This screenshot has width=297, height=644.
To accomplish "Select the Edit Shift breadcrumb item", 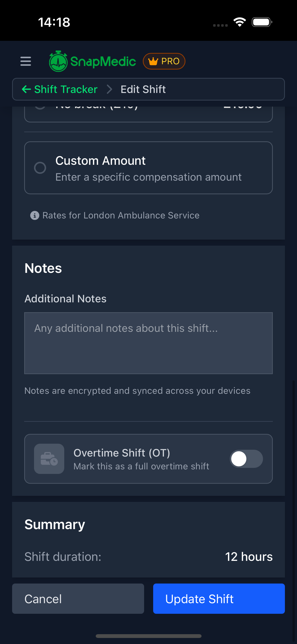I will point(143,89).
